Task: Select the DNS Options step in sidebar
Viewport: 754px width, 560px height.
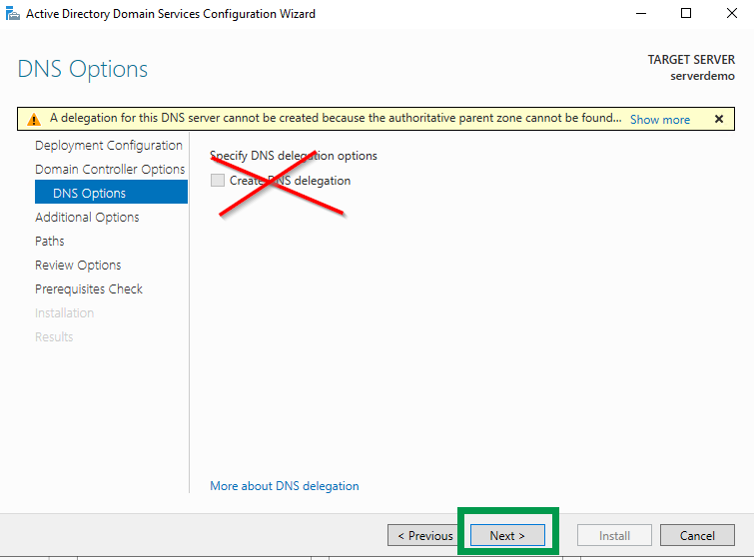Action: coord(90,193)
